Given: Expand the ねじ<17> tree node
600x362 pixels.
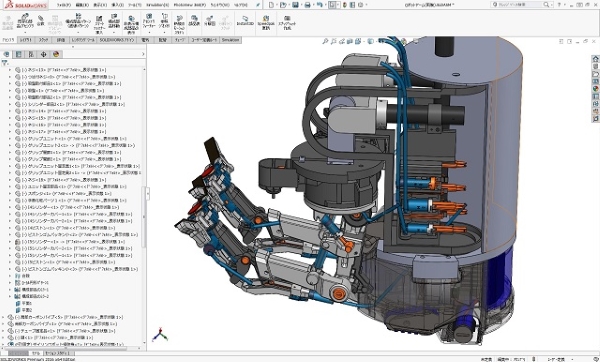Looking at the screenshot, I should click(10, 132).
